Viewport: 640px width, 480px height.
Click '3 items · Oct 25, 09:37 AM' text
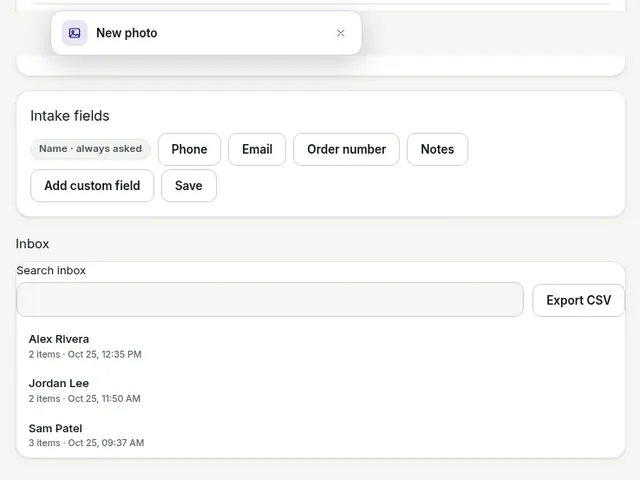point(86,443)
